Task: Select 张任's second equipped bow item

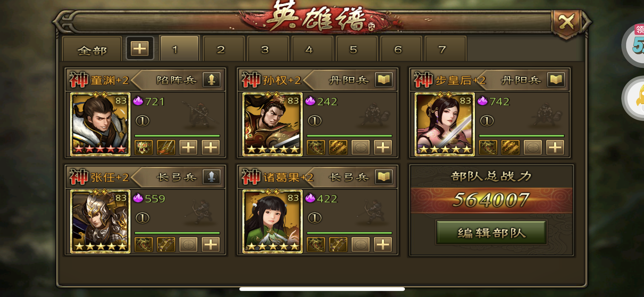Action: coord(166,244)
